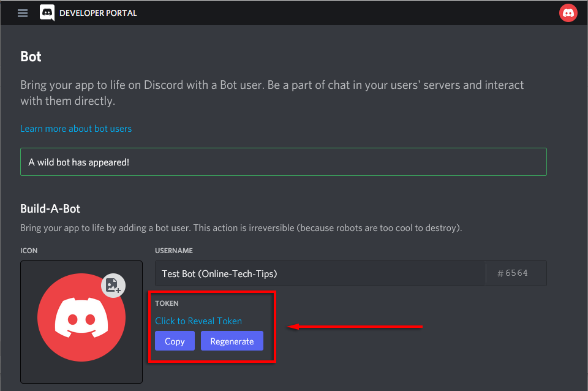Click the #6564 discriminator field
588x391 pixels.
513,273
